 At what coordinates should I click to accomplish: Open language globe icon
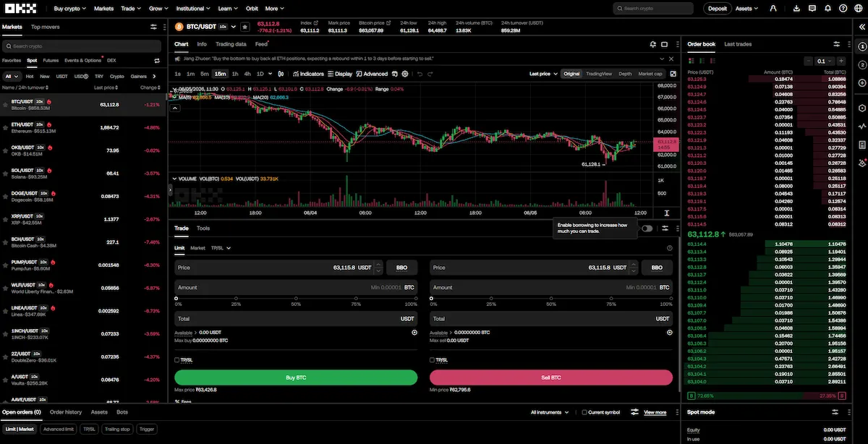pos(859,9)
